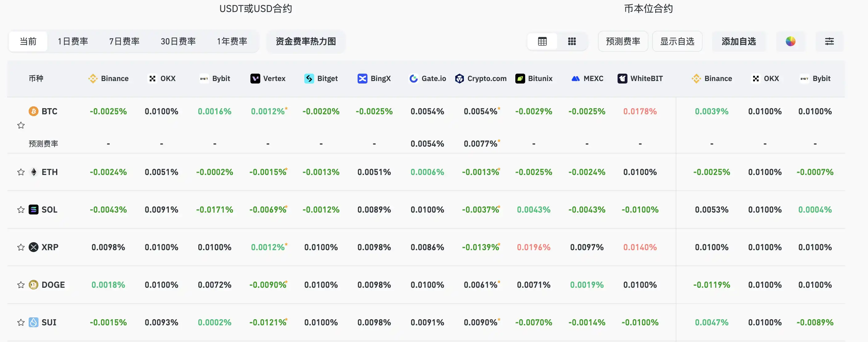Select the 30日费率 tab
This screenshot has width=868, height=342.
click(x=178, y=42)
